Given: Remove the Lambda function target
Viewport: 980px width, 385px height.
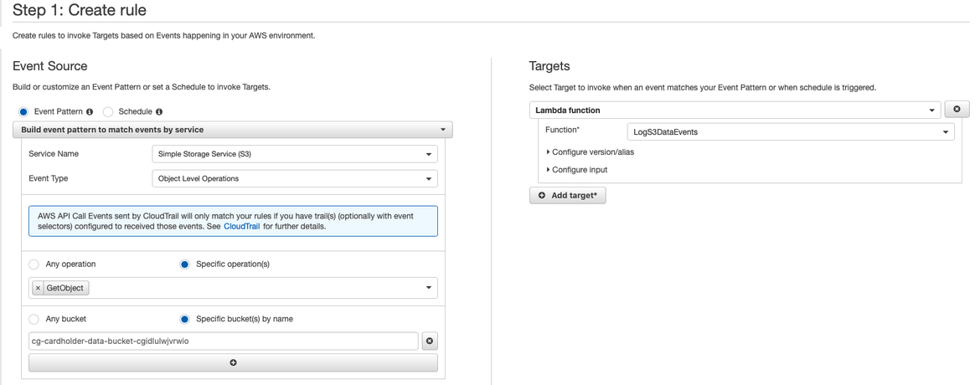Looking at the screenshot, I should point(957,110).
